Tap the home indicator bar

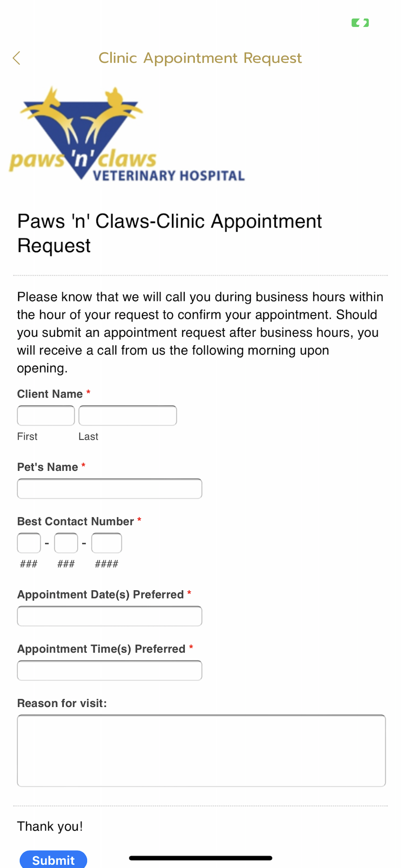(x=200, y=858)
